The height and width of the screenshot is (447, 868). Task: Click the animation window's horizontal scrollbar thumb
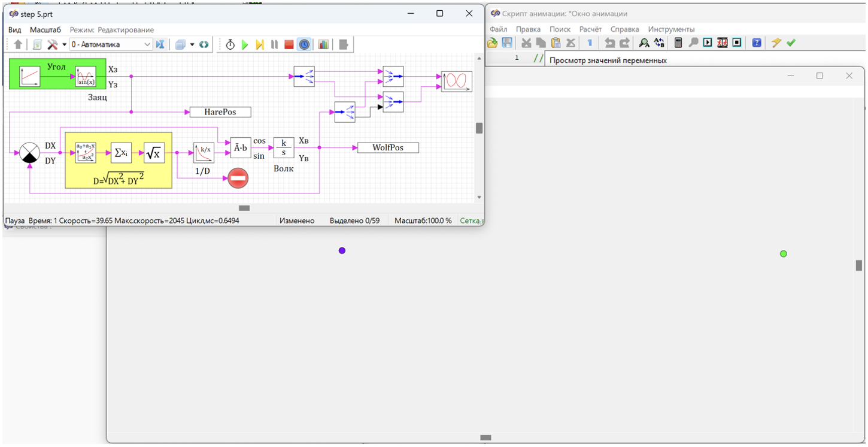tap(485, 438)
